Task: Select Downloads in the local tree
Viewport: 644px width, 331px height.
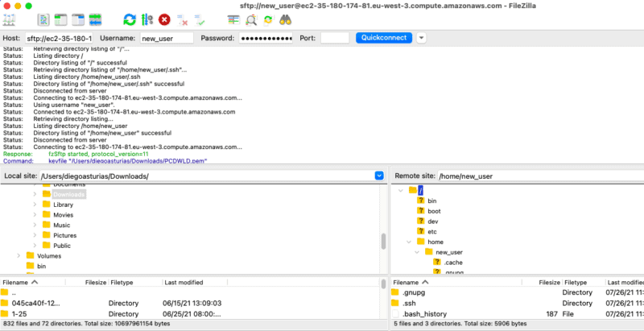Action: pyautogui.click(x=69, y=194)
